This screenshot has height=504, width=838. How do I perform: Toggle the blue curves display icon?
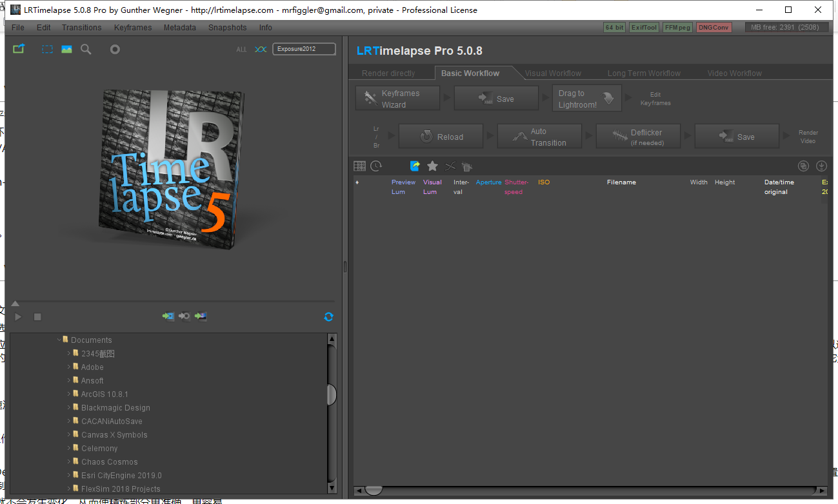pyautogui.click(x=261, y=49)
